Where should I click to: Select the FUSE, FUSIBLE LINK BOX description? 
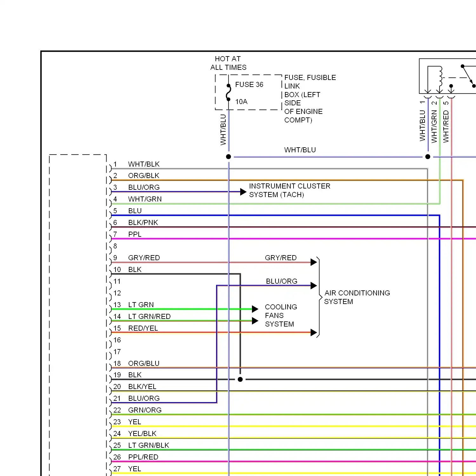310,99
